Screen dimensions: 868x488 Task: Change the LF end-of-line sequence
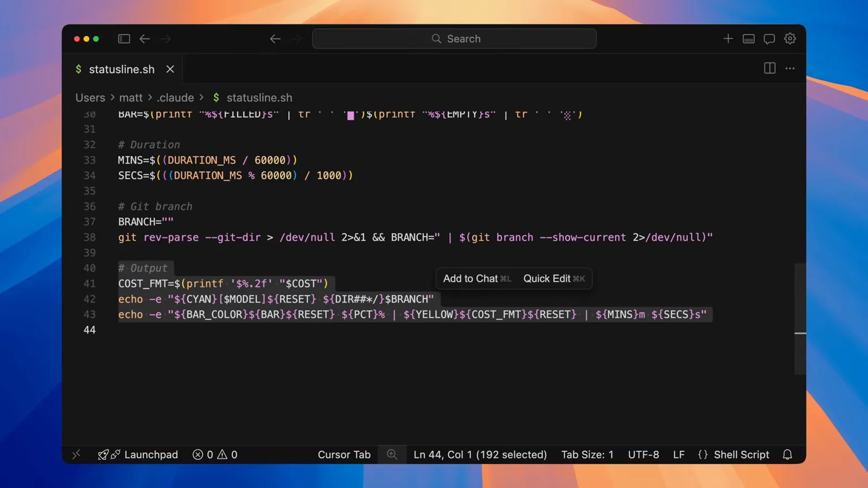pos(679,454)
